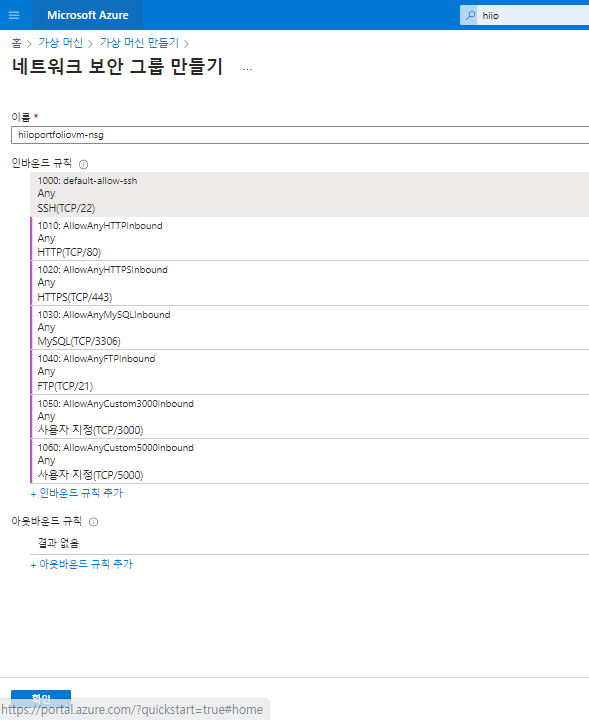Click HTTP(TCP/80) port text

click(x=69, y=253)
